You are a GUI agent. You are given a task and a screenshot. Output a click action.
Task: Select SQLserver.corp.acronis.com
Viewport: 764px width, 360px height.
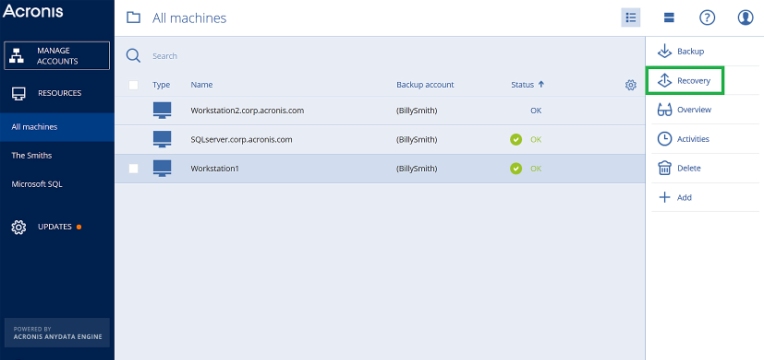[x=241, y=140]
